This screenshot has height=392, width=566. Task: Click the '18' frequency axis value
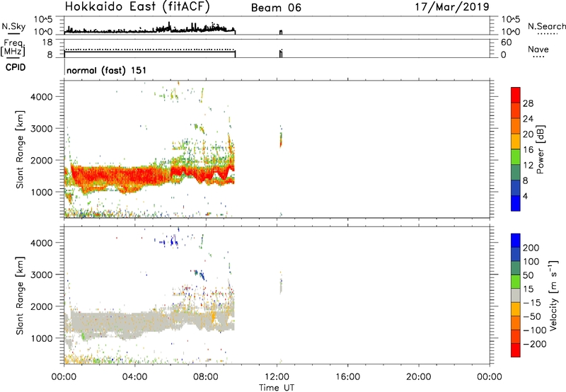coord(47,42)
